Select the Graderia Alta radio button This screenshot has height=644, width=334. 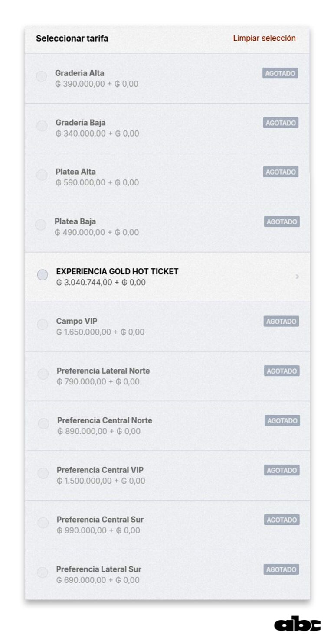click(x=42, y=77)
